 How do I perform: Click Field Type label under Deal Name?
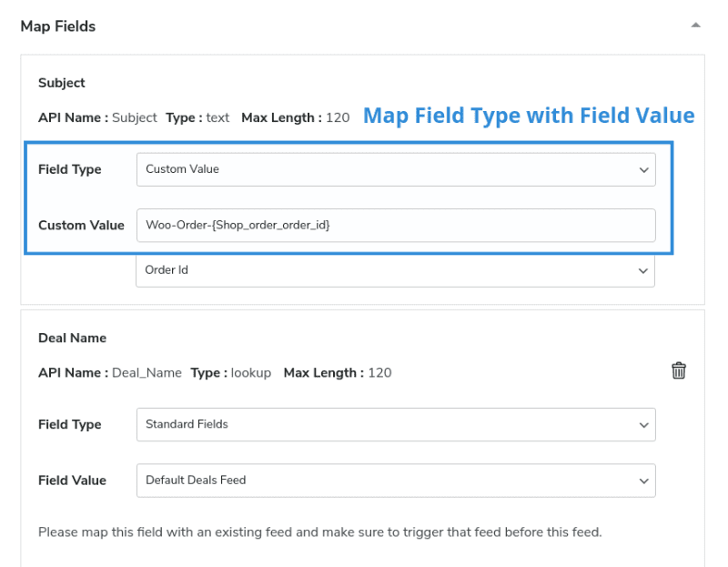pyautogui.click(x=70, y=425)
